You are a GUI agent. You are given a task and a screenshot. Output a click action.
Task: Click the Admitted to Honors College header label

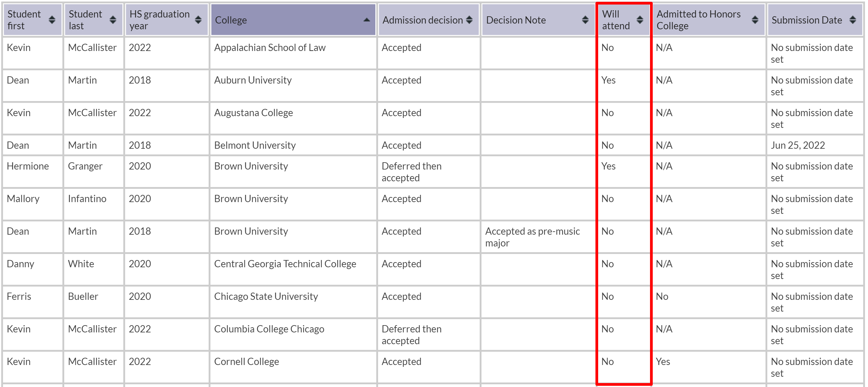699,20
